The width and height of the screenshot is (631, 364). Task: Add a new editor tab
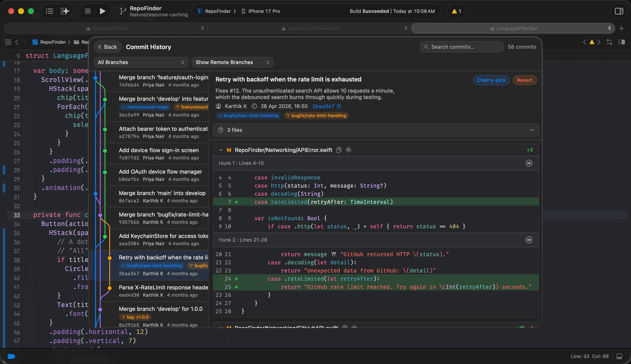point(621,29)
